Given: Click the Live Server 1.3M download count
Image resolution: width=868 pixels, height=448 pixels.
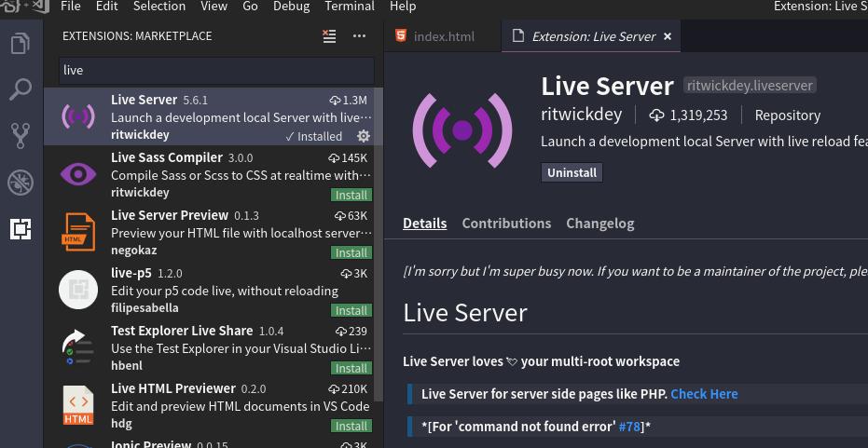Looking at the screenshot, I should [348, 100].
